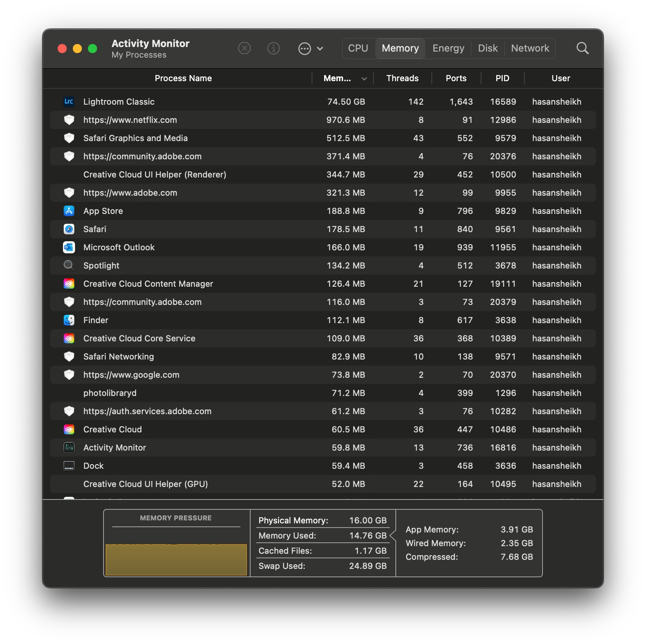Select the Memory tab
The height and width of the screenshot is (644, 646).
tap(400, 48)
